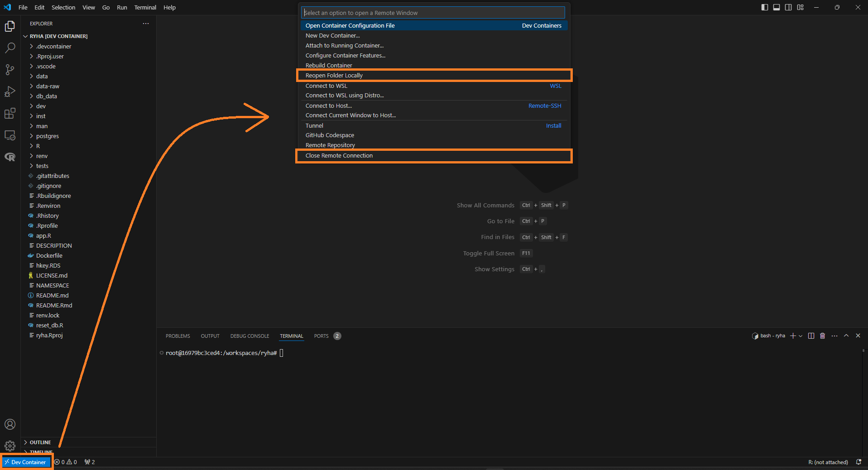The image size is (868, 470).
Task: Select Reopen Folder Locally option
Action: (434, 76)
